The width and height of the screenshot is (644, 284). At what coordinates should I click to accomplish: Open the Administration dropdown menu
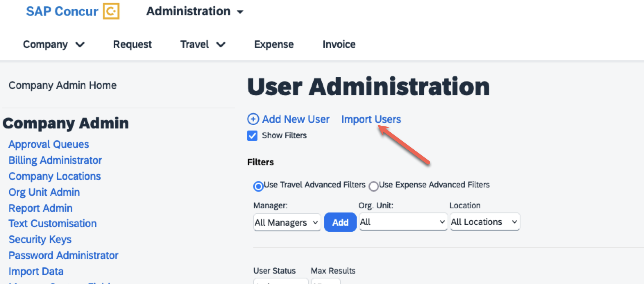(x=195, y=11)
